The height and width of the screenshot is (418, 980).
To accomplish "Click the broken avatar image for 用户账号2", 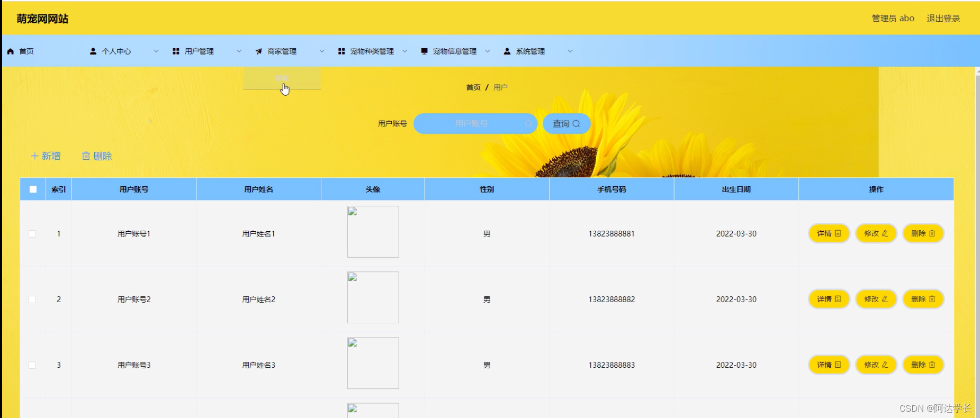I will click(x=373, y=297).
